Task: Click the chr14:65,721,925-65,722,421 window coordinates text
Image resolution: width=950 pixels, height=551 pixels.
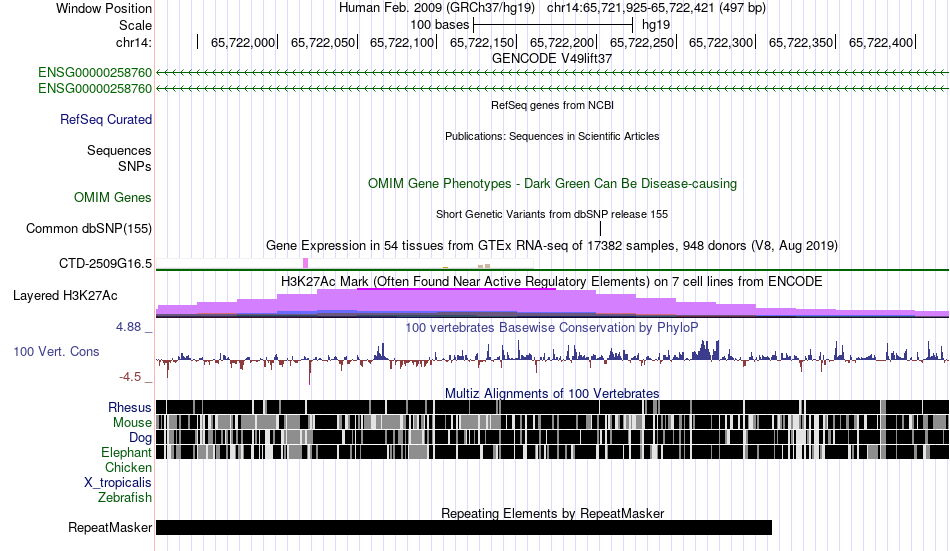Action: 656,8
